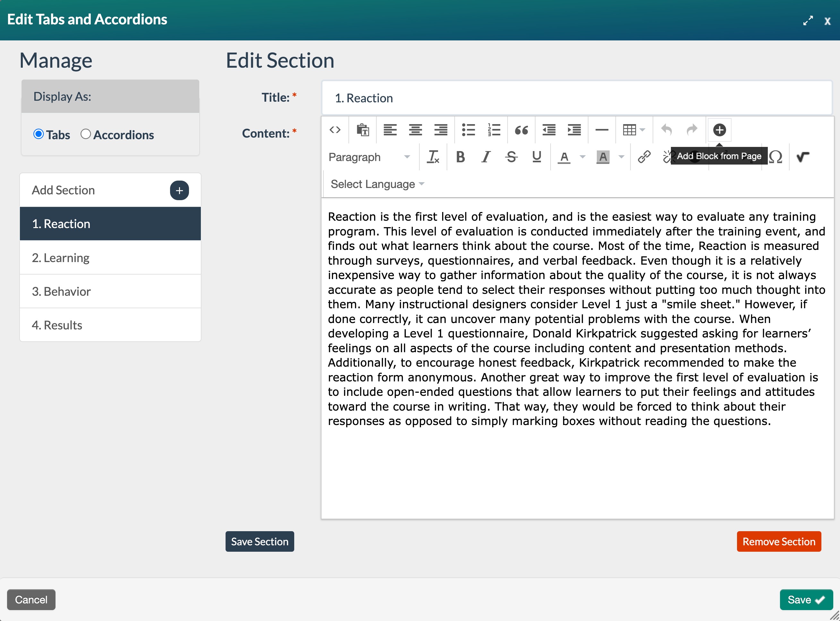Clear formatting of selected text
The image size is (840, 621).
click(433, 157)
